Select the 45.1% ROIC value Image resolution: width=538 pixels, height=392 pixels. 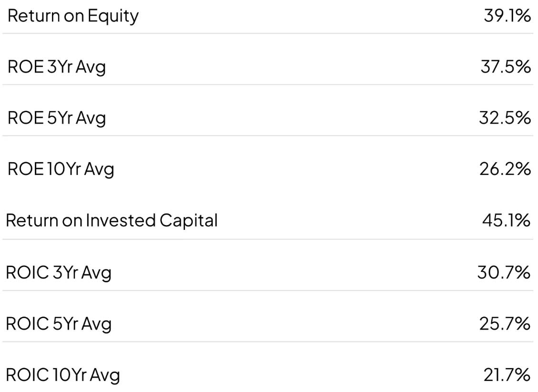(x=507, y=220)
